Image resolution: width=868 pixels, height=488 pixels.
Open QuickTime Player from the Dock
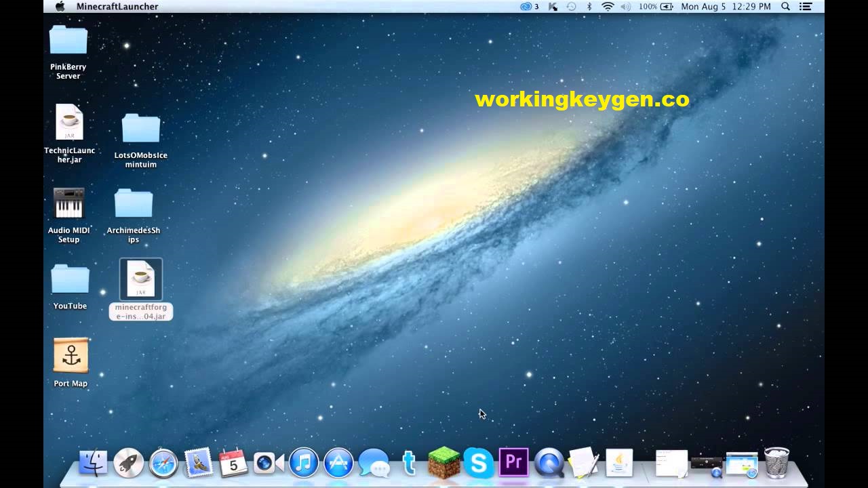pyautogui.click(x=549, y=464)
